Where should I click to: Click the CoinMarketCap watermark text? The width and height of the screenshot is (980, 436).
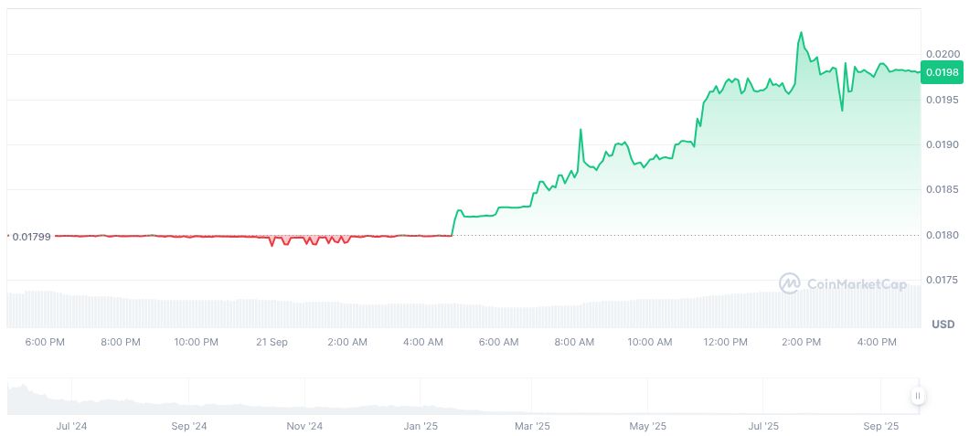pyautogui.click(x=857, y=284)
